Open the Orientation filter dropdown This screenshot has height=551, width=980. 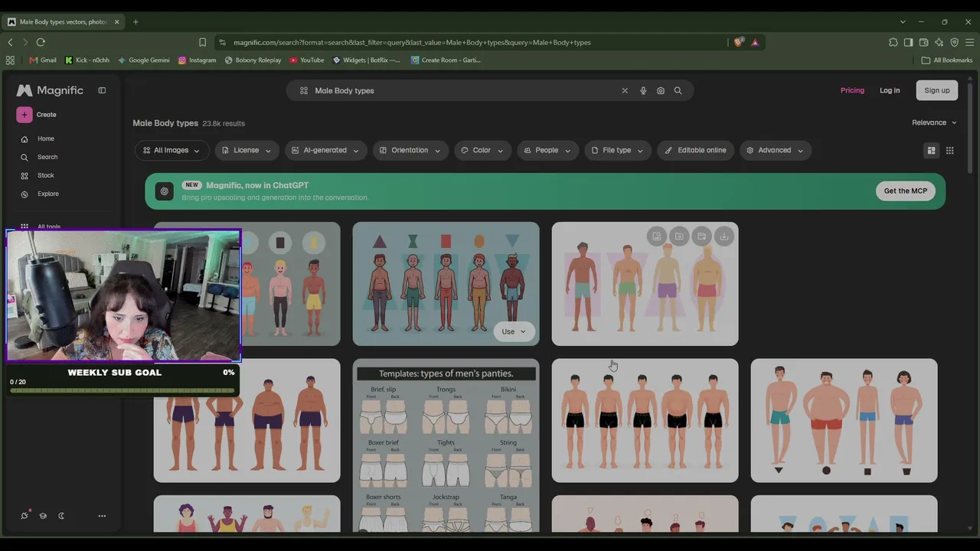click(x=410, y=150)
